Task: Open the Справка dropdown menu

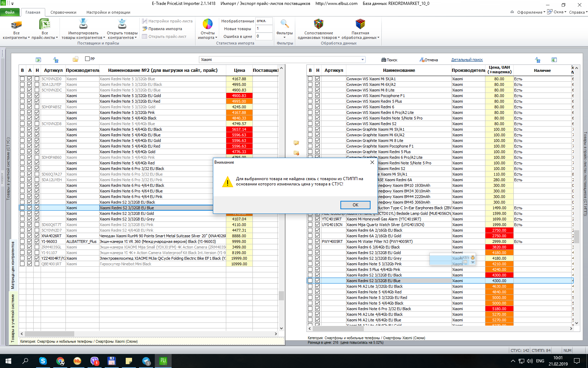Action: pos(578,12)
